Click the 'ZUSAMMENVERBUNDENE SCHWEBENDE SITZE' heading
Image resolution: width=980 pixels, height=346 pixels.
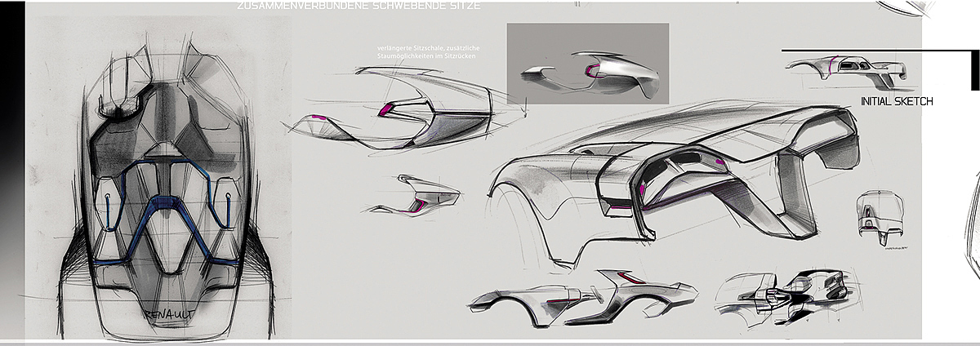pos(359,6)
